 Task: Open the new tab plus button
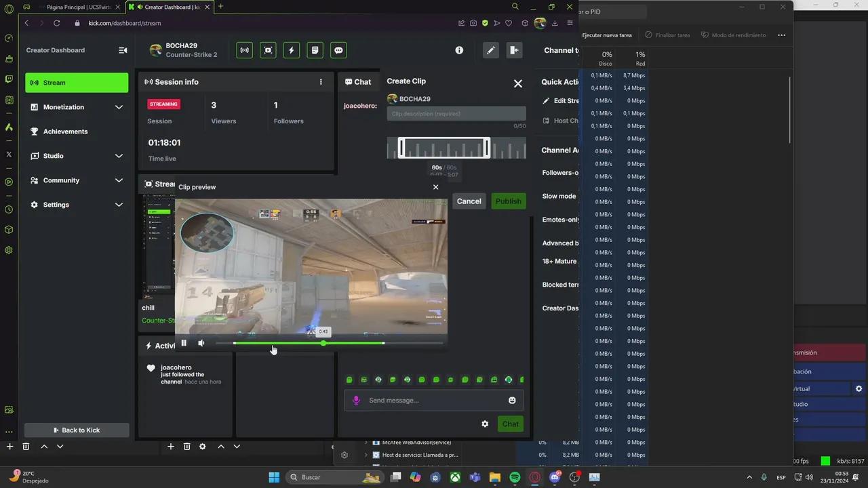220,6
